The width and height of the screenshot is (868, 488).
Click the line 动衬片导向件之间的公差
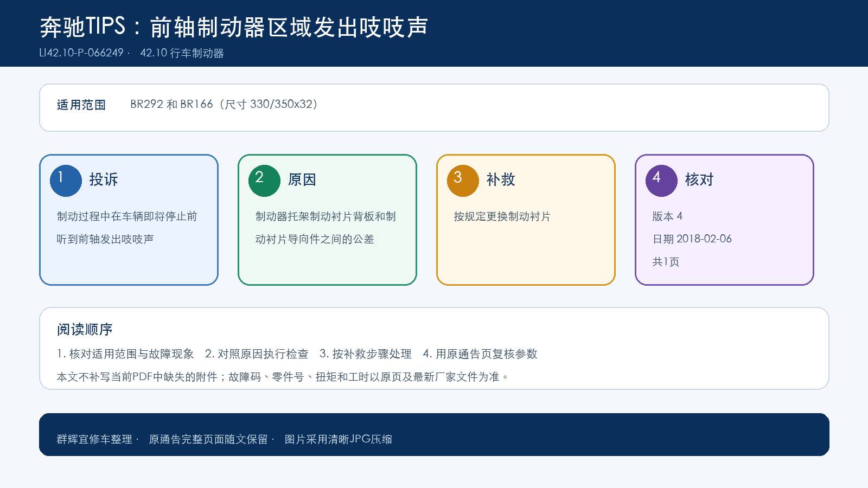point(315,239)
